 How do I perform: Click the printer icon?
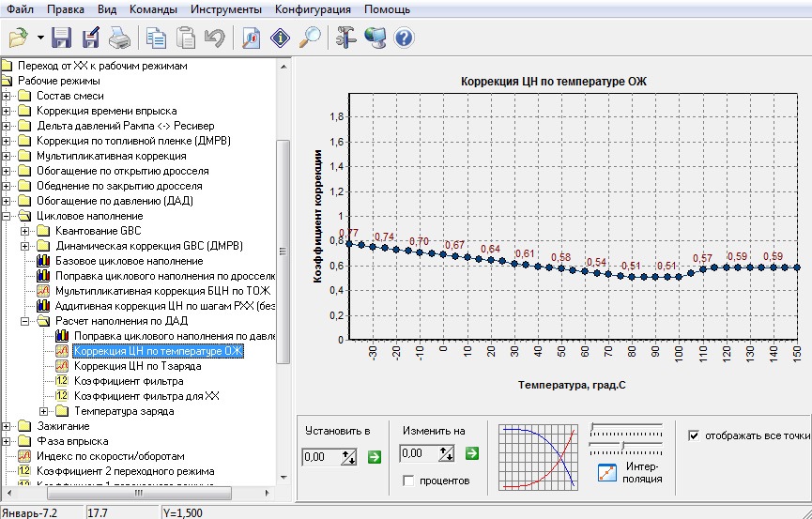point(119,38)
